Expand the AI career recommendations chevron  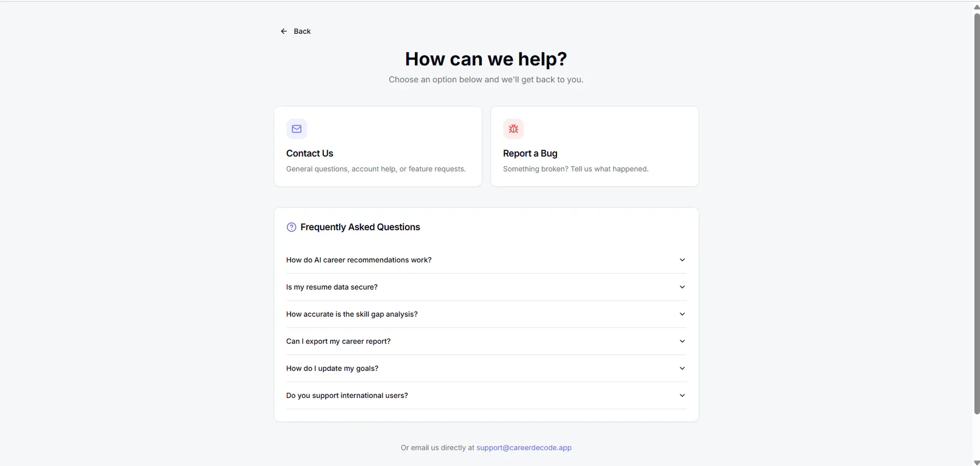coord(682,260)
